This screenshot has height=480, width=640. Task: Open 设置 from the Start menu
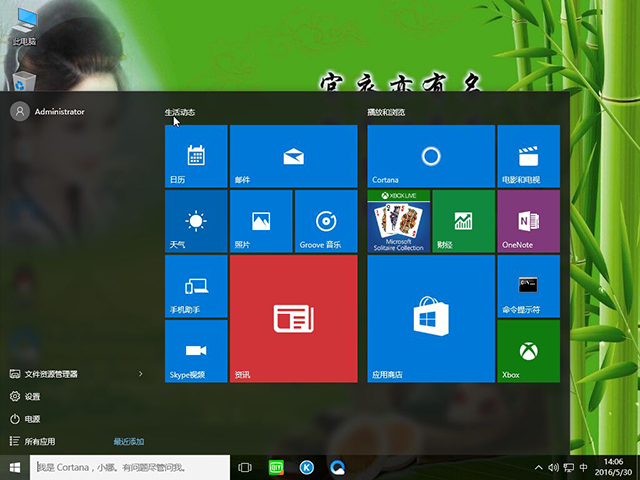(x=32, y=396)
